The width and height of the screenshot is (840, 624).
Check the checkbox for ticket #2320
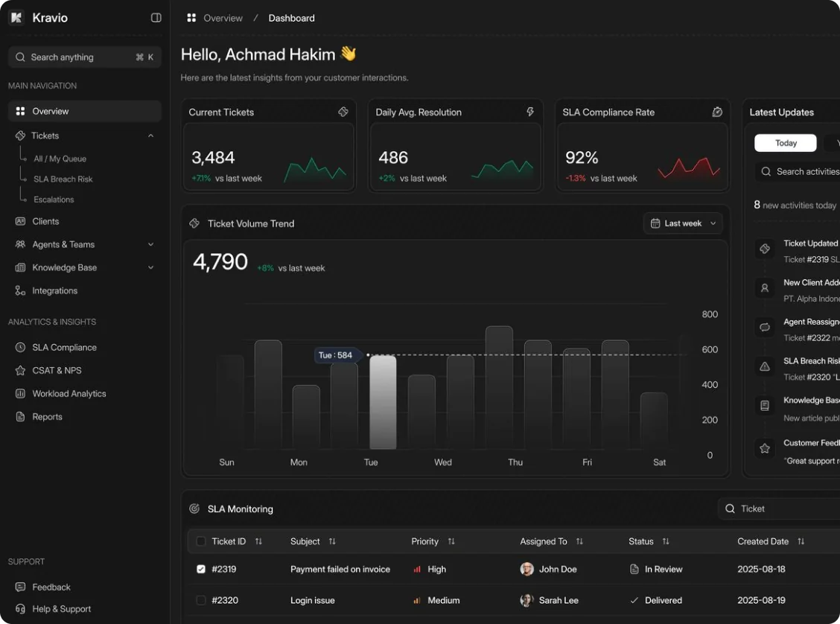(x=201, y=600)
